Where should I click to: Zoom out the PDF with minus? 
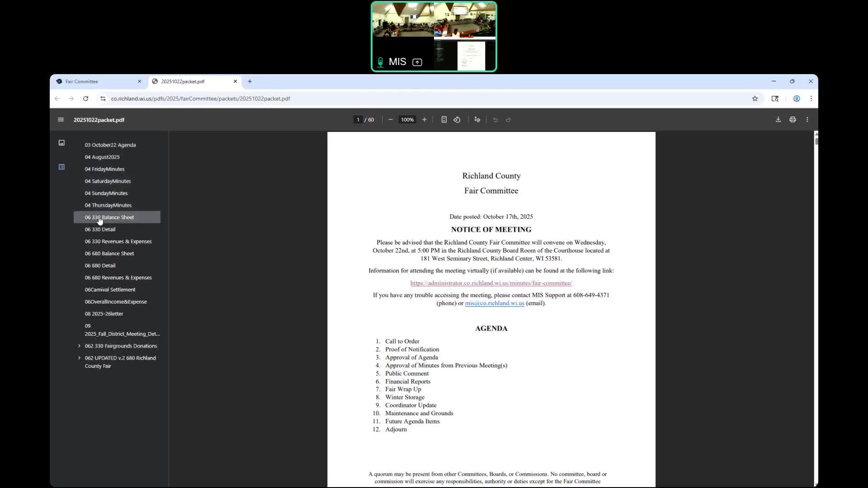coord(391,120)
